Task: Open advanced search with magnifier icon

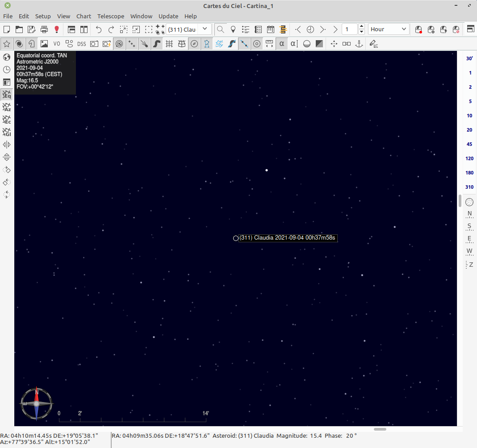Action: 221,29
